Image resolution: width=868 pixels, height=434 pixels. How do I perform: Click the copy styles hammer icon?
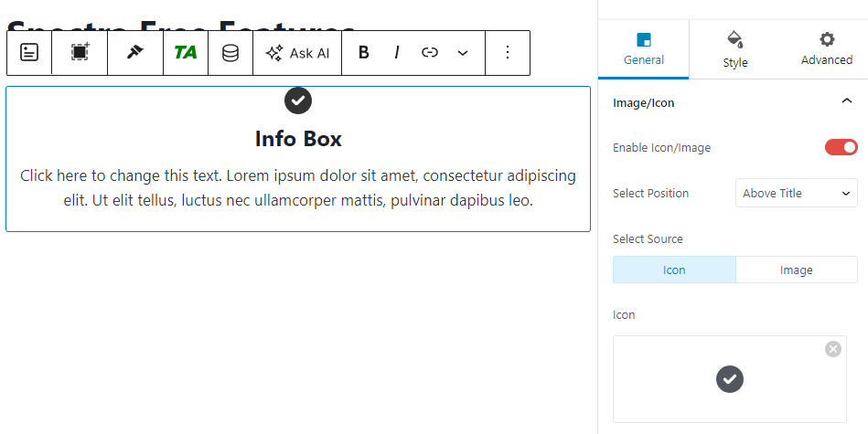click(x=134, y=53)
